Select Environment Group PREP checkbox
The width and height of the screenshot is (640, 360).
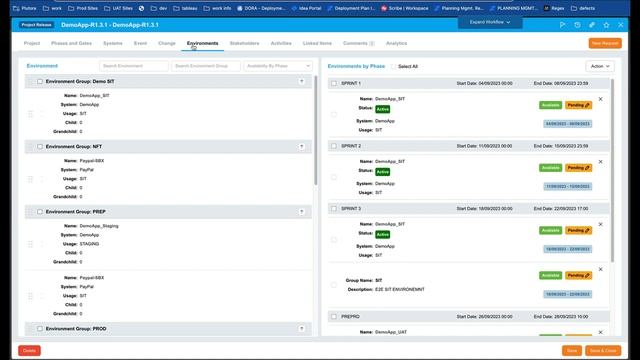pyautogui.click(x=40, y=212)
